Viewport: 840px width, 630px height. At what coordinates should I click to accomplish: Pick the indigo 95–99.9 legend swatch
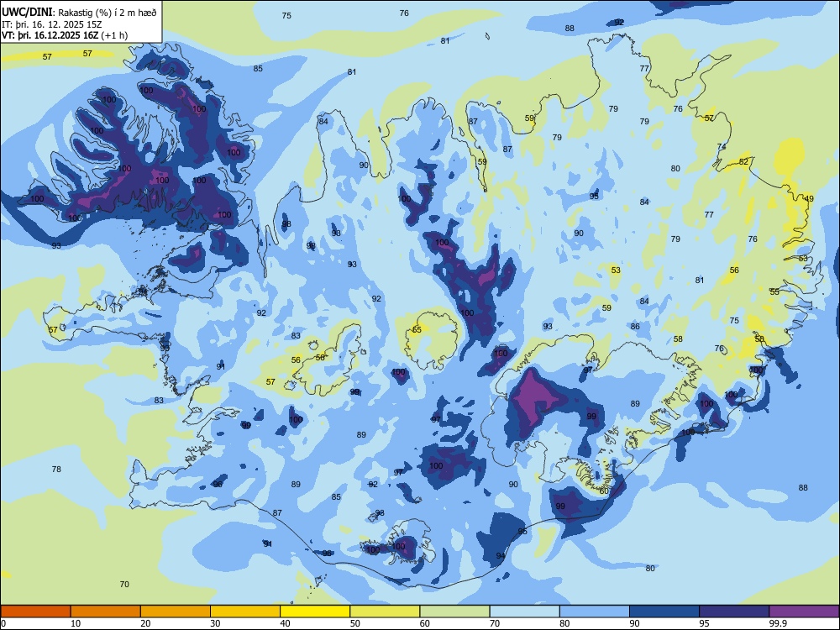pyautogui.click(x=734, y=612)
